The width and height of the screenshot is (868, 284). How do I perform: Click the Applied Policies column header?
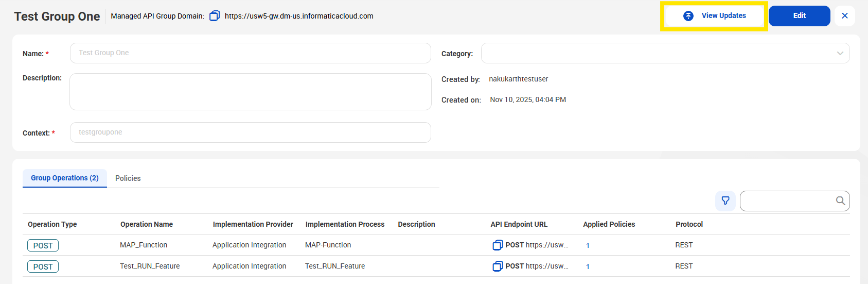point(609,225)
